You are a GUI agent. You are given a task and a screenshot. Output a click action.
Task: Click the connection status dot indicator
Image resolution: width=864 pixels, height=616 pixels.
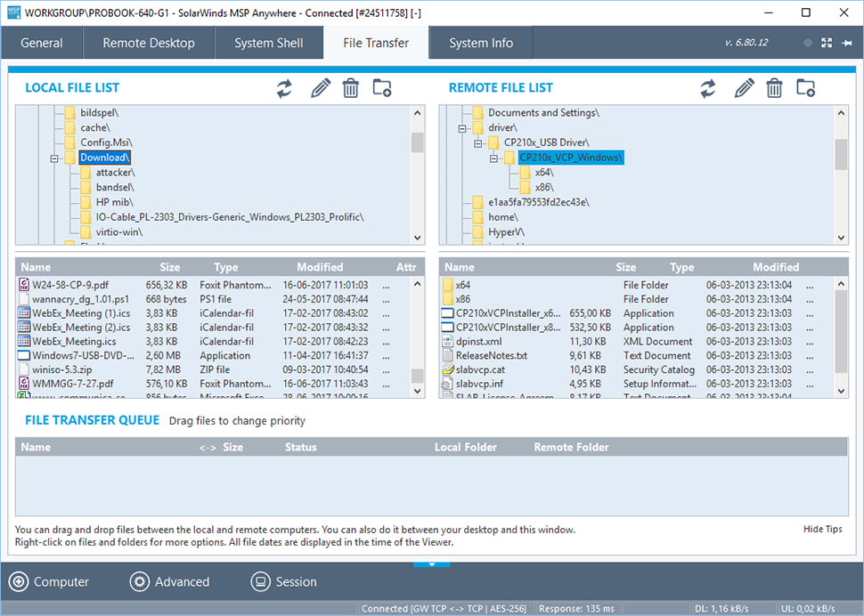(808, 43)
